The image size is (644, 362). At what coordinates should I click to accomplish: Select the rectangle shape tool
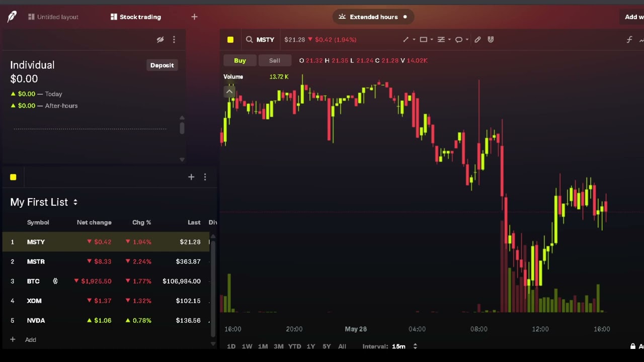(424, 39)
